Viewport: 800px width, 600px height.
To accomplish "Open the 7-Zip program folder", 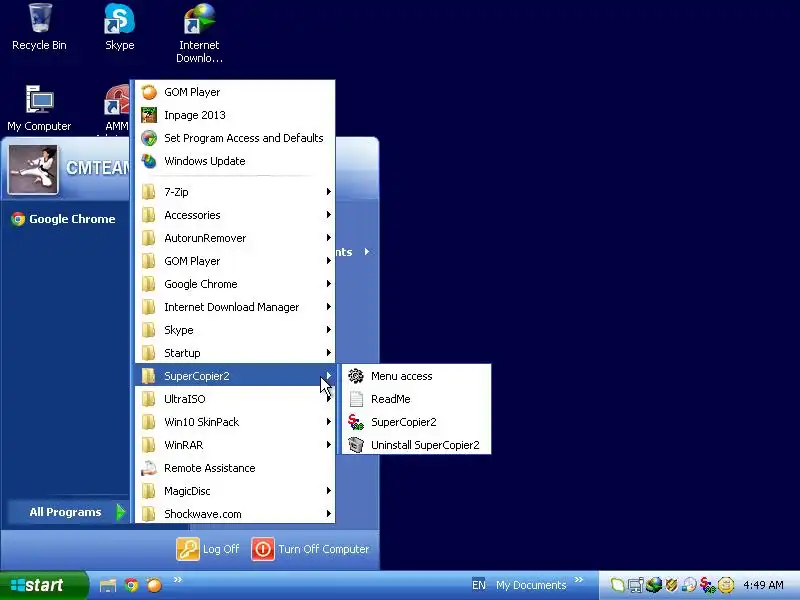I will click(x=235, y=192).
